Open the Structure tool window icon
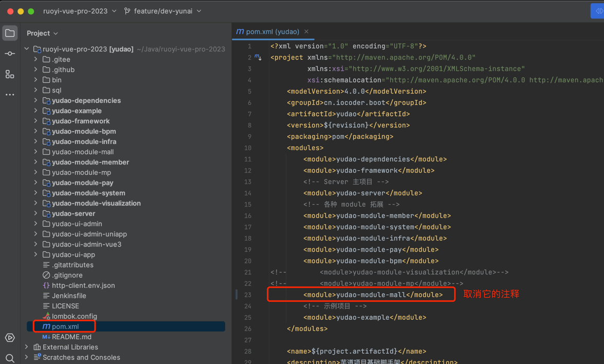This screenshot has width=604, height=364. coord(10,75)
